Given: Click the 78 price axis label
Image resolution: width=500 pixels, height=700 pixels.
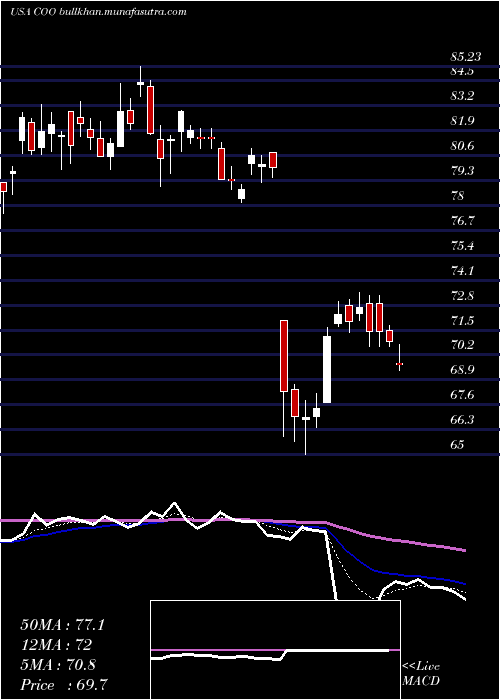Looking at the screenshot, I should (458, 196).
